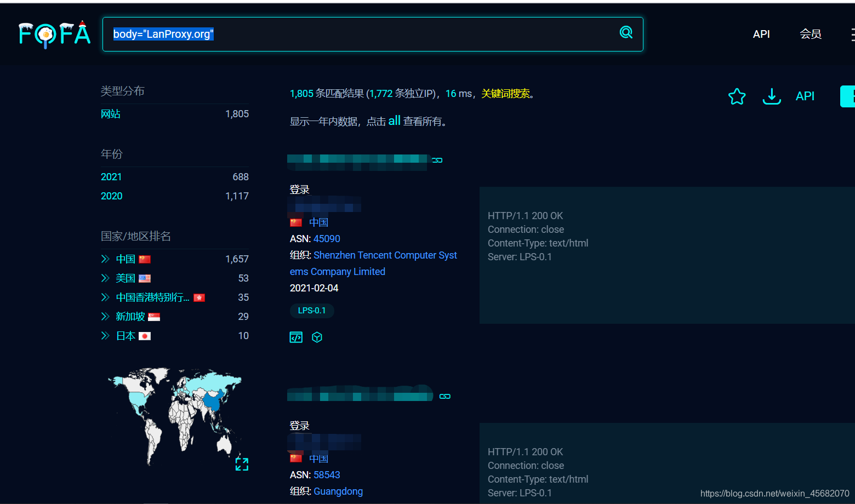The image size is (855, 504).
Task: Click the 关键词搜索 yellow link
Action: [505, 94]
